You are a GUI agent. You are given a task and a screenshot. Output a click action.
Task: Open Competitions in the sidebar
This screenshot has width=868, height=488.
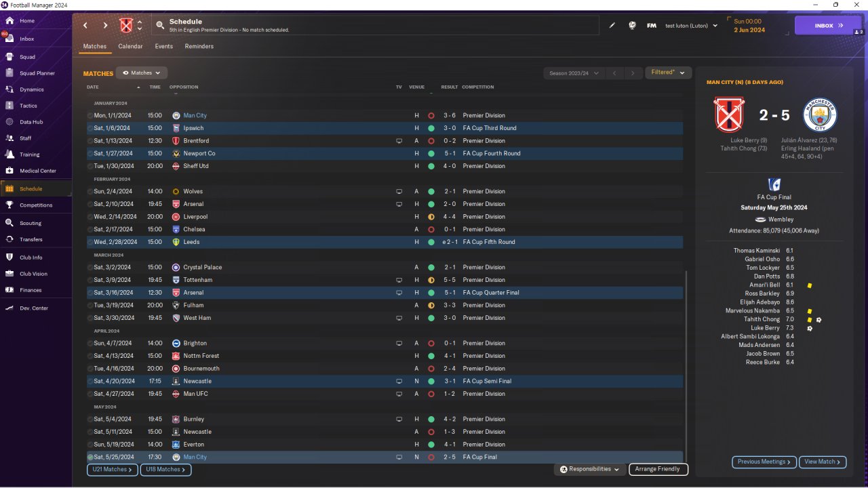(35, 205)
